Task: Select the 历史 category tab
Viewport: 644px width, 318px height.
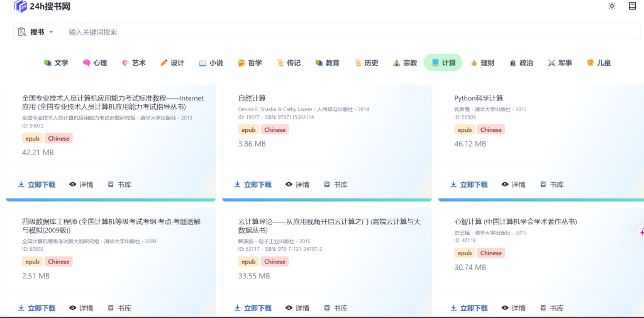Action: (x=366, y=63)
